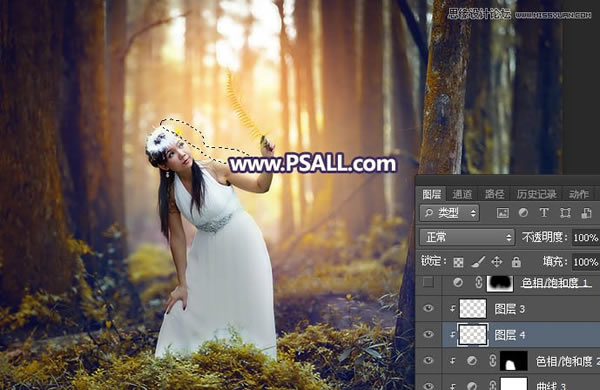Select 色相/饱和度 1 layer mask thumbnail
Image resolution: width=600 pixels, height=390 pixels.
(x=499, y=283)
